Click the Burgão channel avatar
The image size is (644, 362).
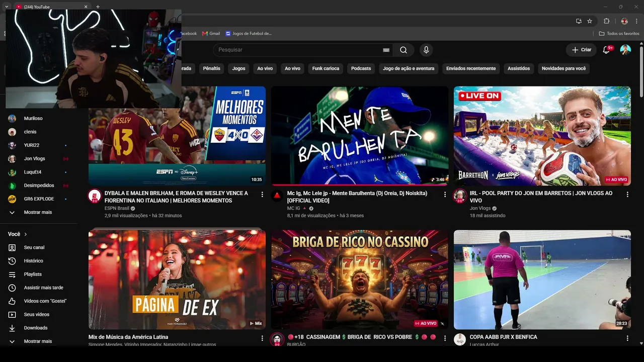(277, 339)
